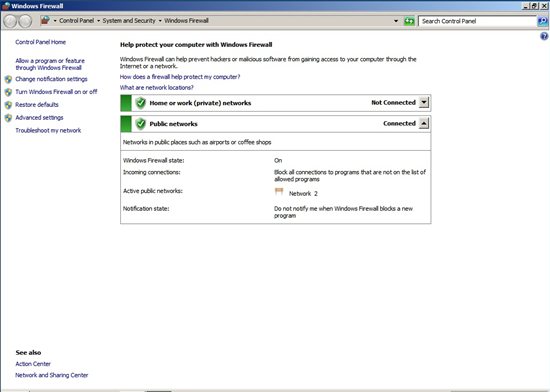The height and width of the screenshot is (392, 550).
Task: Open Help via blue question mark icon
Action: tap(544, 36)
